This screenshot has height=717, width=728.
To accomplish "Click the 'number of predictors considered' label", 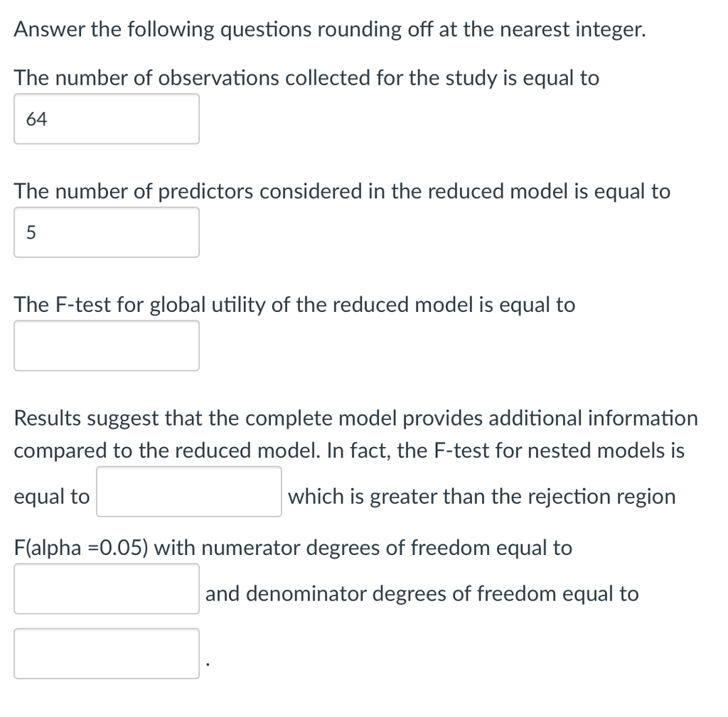I will [x=342, y=192].
